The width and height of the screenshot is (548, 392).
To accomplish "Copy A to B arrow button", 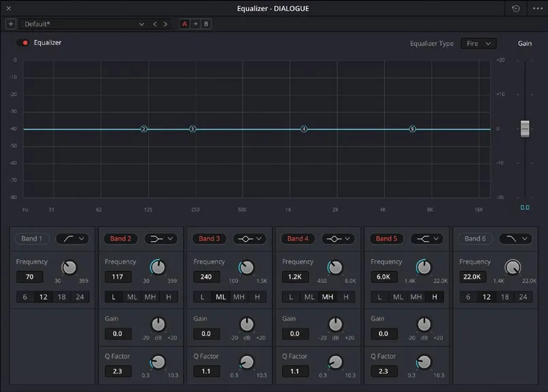I will [x=195, y=24].
